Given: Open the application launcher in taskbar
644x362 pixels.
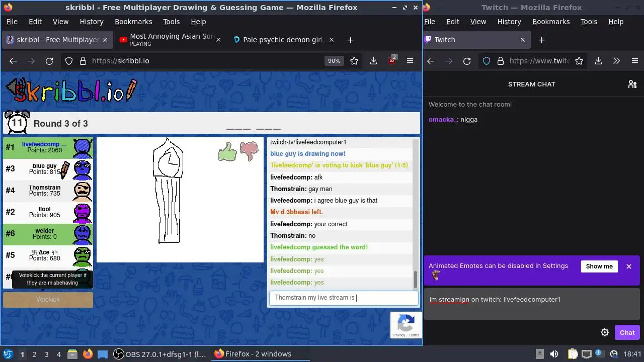Looking at the screenshot, I should tap(8, 354).
